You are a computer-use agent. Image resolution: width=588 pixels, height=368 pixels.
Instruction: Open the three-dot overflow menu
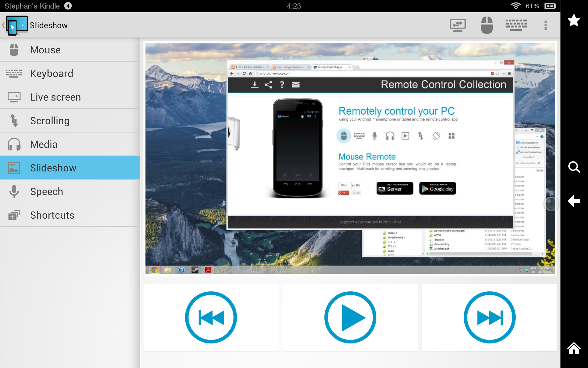point(545,25)
